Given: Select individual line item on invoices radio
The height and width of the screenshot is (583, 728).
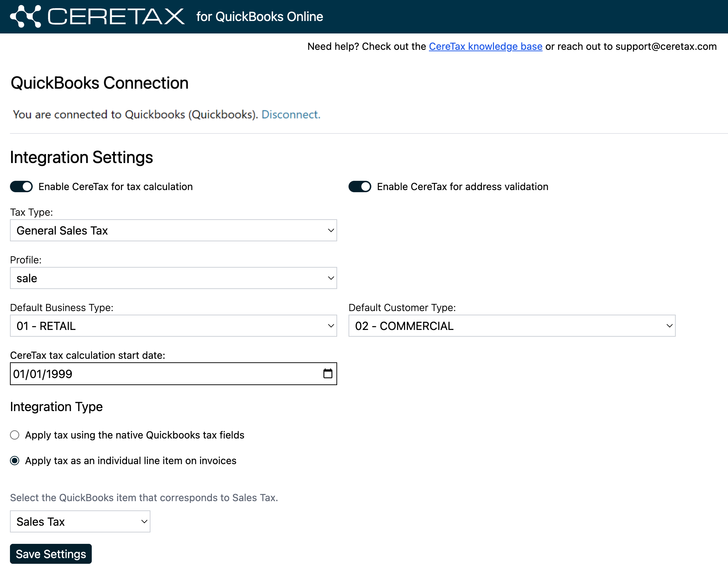Looking at the screenshot, I should tap(15, 461).
